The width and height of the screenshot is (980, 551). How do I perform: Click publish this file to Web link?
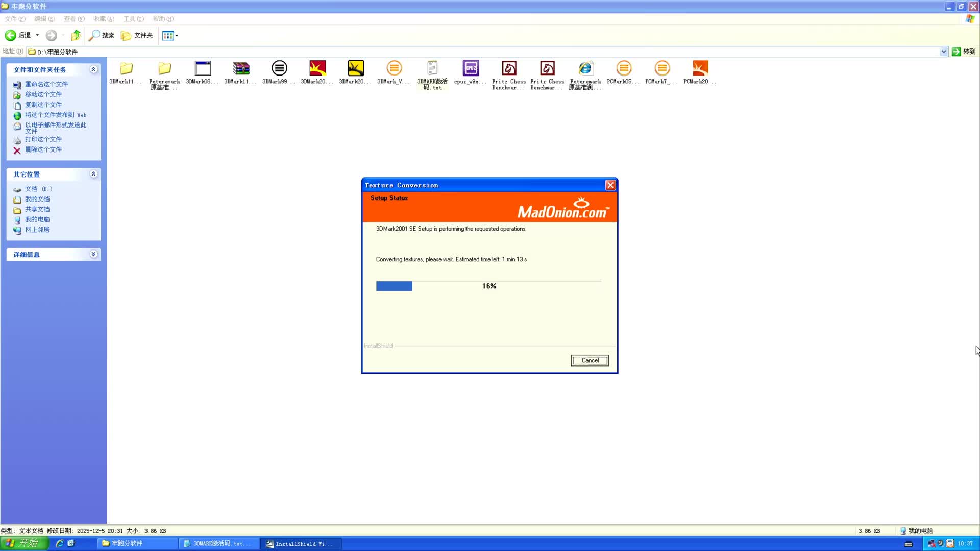click(56, 115)
